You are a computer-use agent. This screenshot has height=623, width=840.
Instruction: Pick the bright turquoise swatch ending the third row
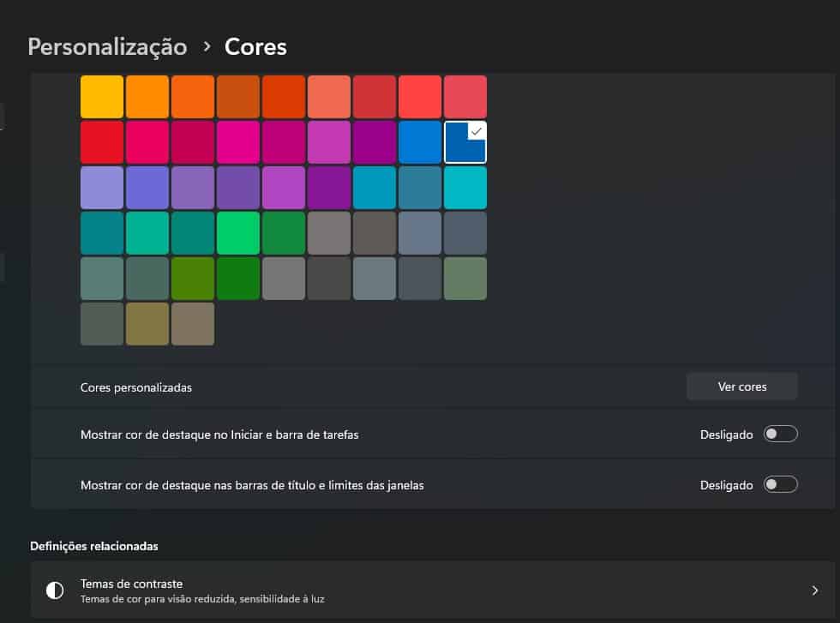465,188
